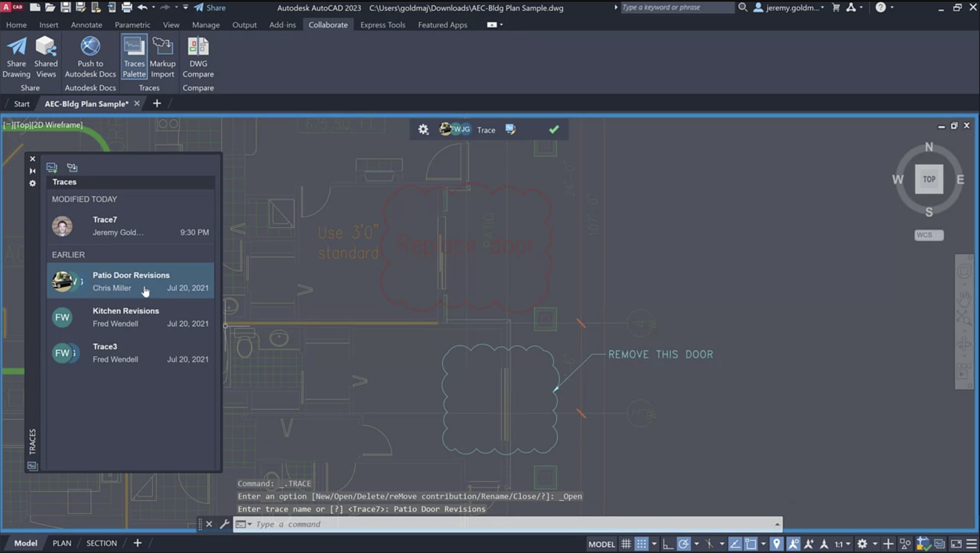
Task: Undo the last action
Action: pos(142,7)
